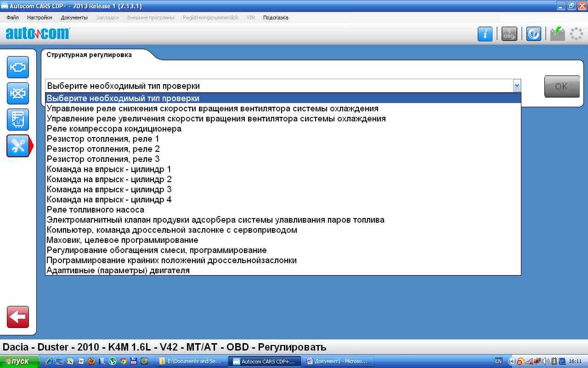
Task: Open the Настройки menu
Action: (x=40, y=17)
